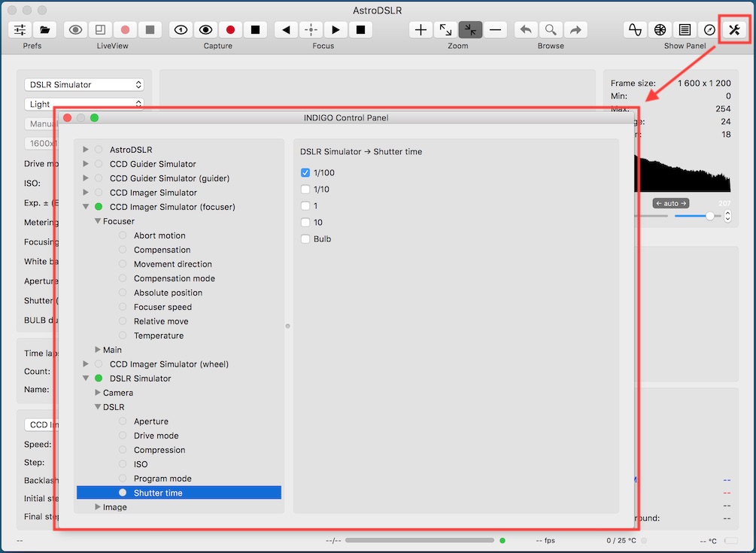Check the 1/10 shutter time checkbox

305,189
